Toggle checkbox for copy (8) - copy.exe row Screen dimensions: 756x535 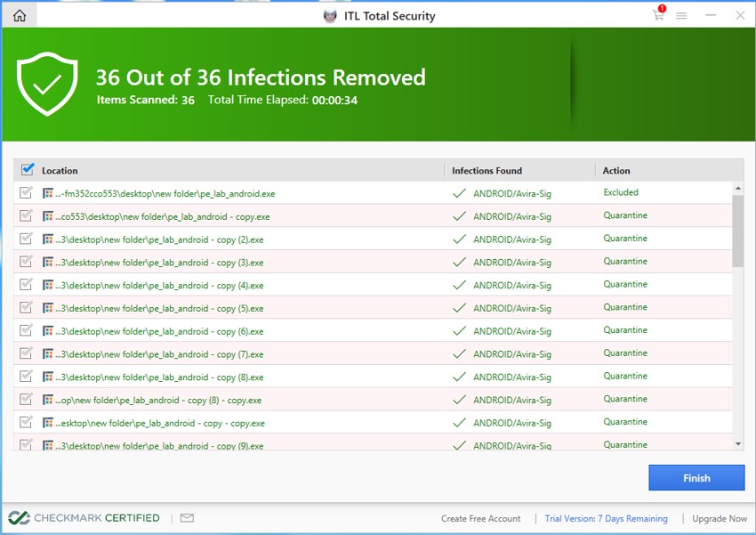pyautogui.click(x=26, y=399)
